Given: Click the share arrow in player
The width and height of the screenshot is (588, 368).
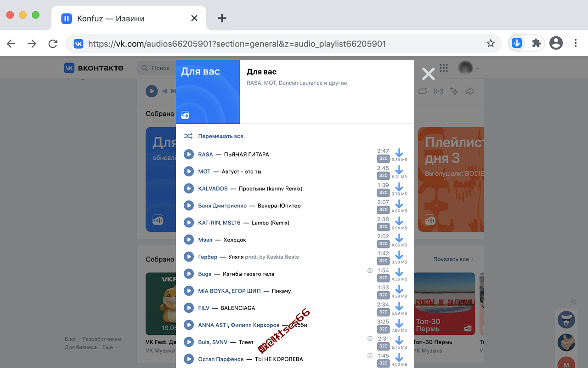Looking at the screenshot, I should point(470,91).
